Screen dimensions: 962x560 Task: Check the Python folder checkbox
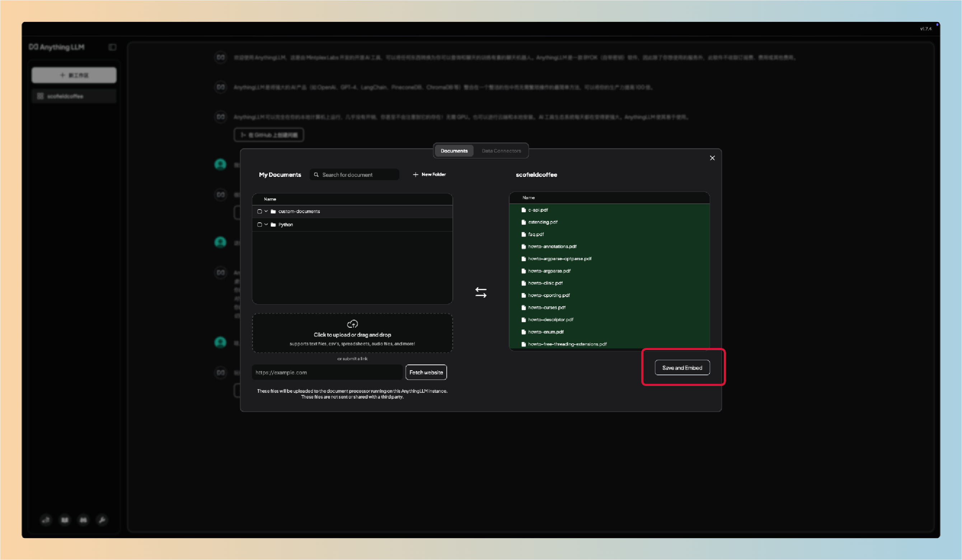(x=259, y=225)
